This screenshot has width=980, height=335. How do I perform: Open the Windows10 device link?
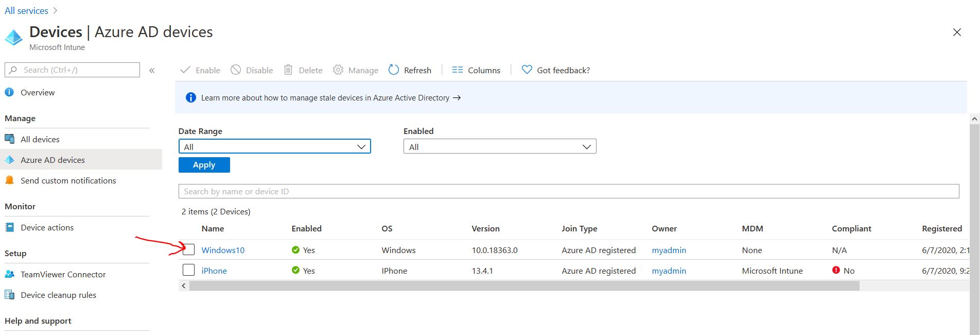click(223, 250)
